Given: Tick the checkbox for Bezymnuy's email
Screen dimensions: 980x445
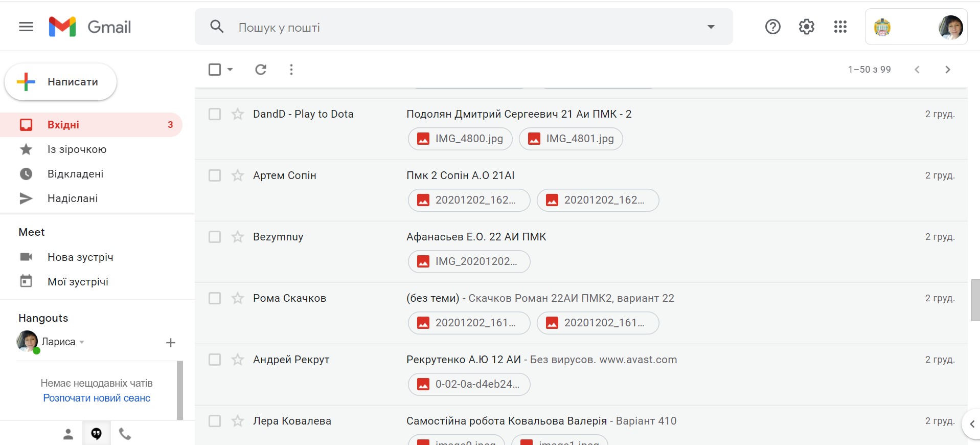Looking at the screenshot, I should click(215, 237).
